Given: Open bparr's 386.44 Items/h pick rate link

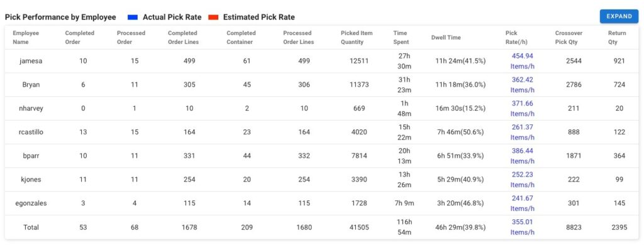Looking at the screenshot, I should (523, 156).
